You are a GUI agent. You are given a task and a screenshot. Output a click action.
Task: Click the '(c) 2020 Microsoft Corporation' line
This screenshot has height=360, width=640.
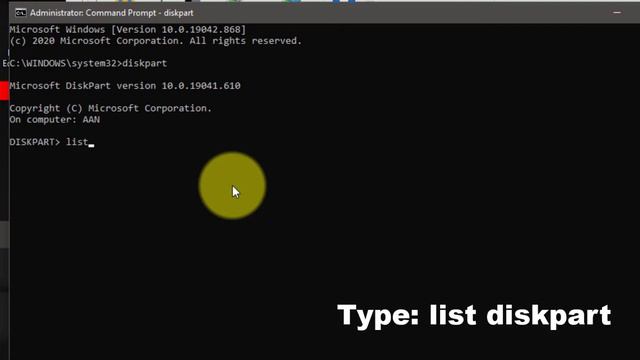(x=156, y=41)
